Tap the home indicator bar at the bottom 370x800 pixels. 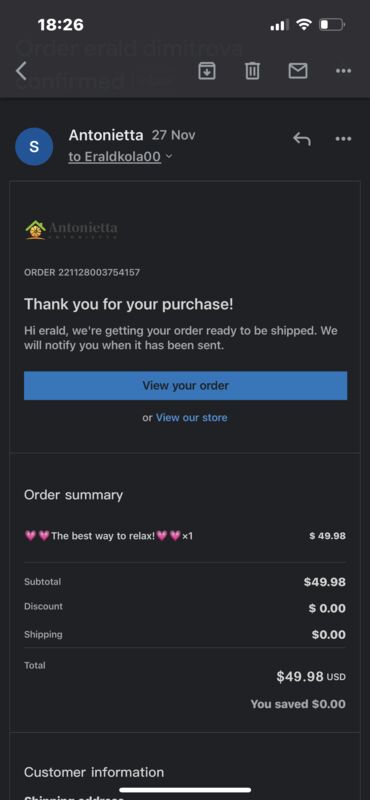[185, 790]
